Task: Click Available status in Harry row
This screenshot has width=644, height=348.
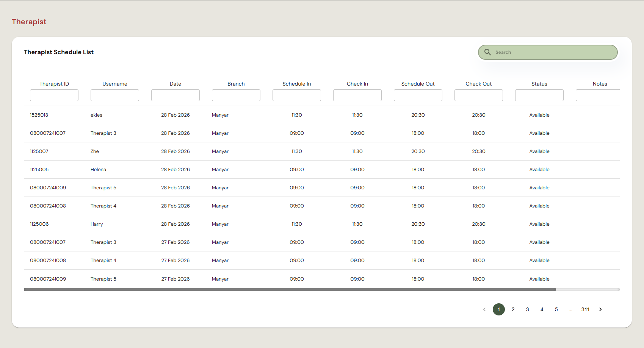Action: [539, 224]
